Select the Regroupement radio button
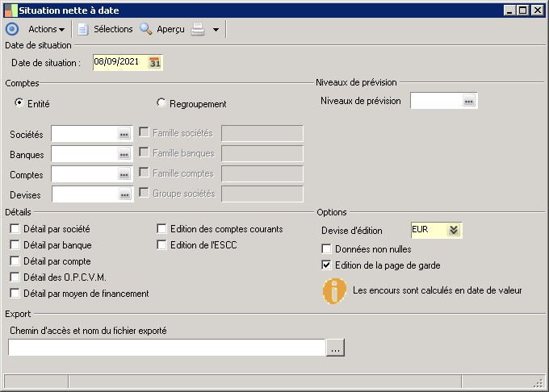 click(161, 103)
